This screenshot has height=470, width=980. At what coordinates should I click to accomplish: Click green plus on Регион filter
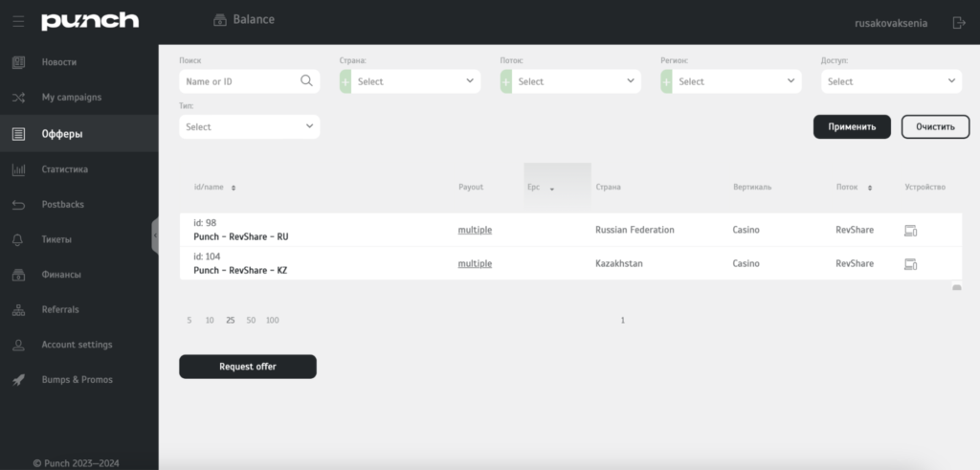coord(667,81)
